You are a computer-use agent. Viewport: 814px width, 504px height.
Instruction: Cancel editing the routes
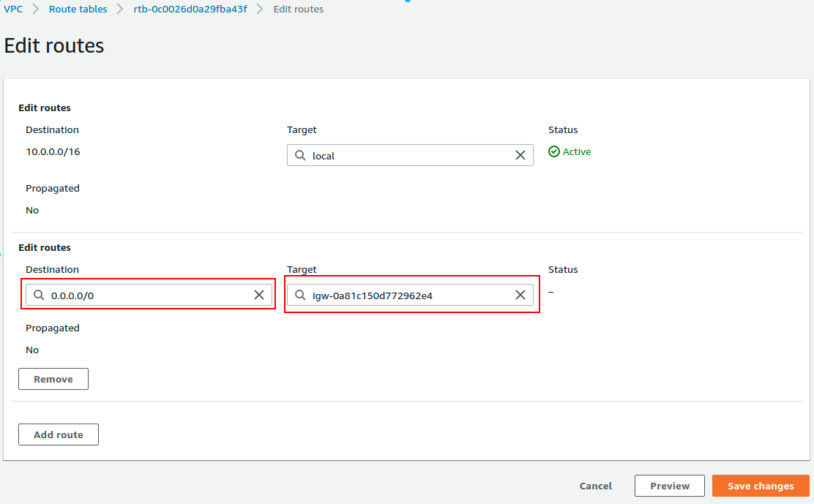pos(595,486)
